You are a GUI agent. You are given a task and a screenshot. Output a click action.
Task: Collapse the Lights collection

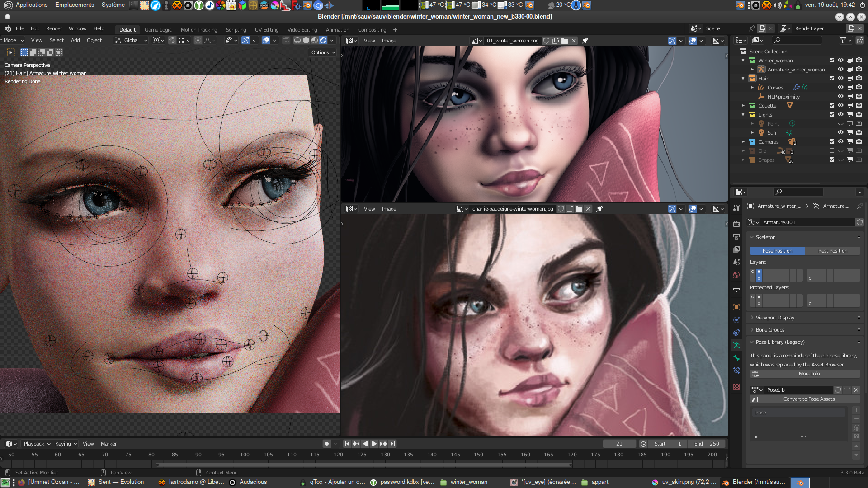click(743, 115)
